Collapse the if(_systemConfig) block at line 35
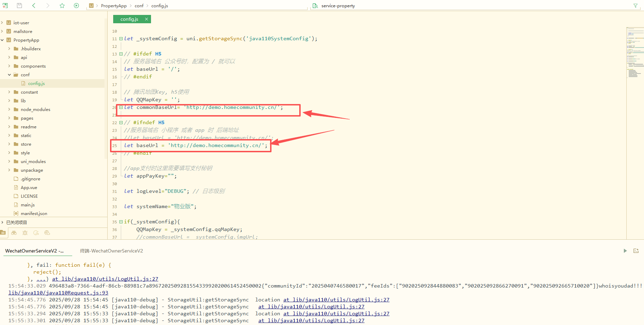The image size is (644, 325). click(121, 222)
